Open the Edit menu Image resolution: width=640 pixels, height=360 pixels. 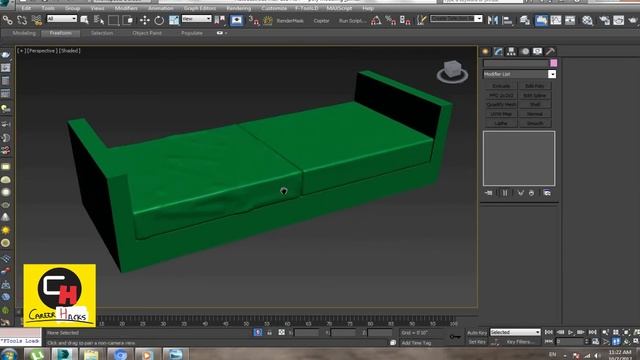tap(26, 8)
